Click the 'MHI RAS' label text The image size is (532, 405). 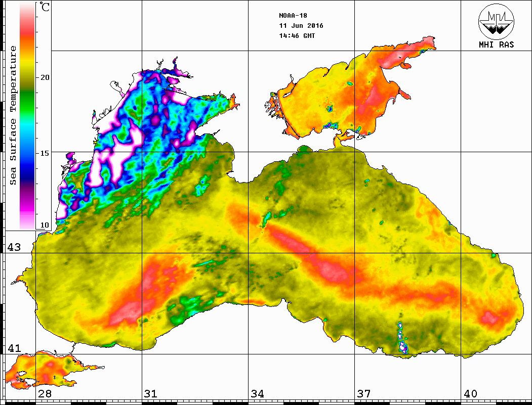(497, 44)
